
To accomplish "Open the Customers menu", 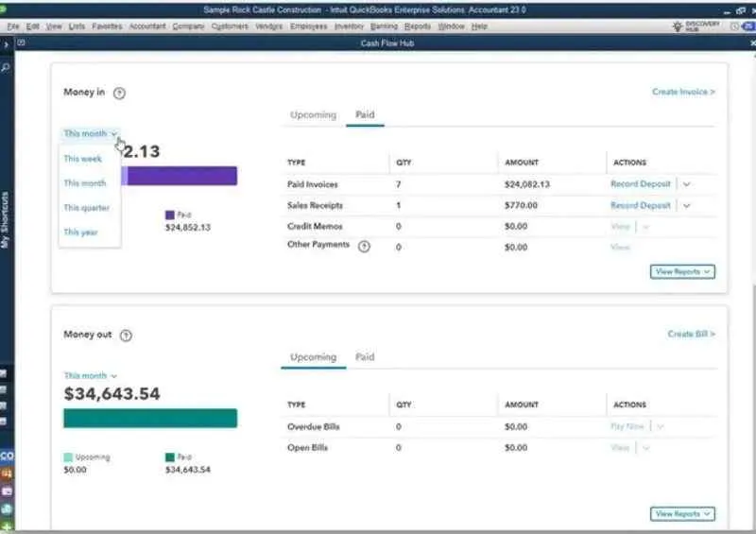I will [x=230, y=26].
